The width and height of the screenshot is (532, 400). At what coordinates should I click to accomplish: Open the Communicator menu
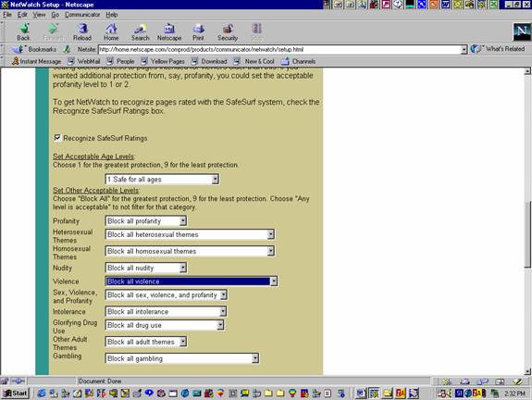click(82, 15)
